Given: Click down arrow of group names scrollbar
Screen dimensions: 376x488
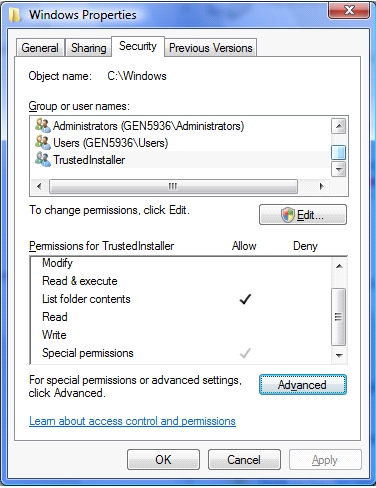Looking at the screenshot, I should [x=339, y=170].
